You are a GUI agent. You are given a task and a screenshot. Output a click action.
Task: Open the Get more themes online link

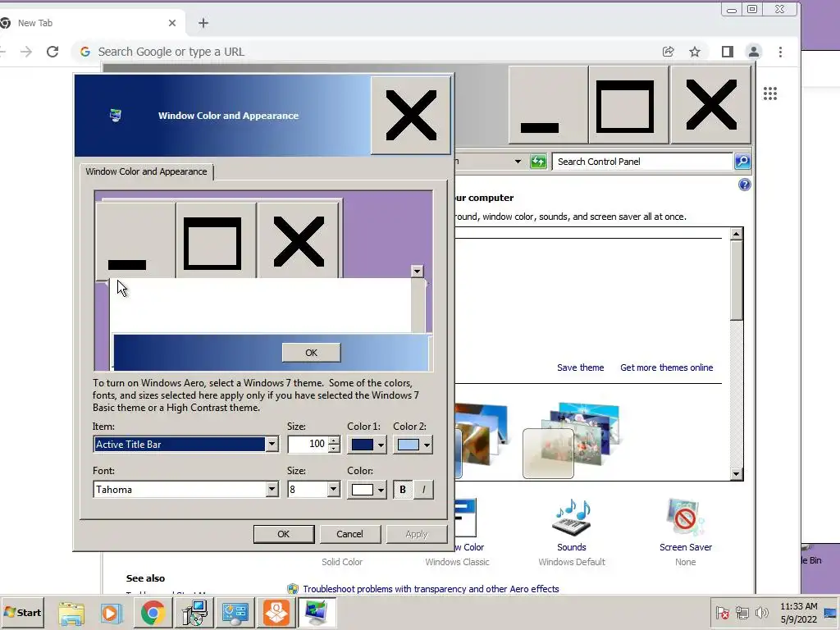pos(666,367)
